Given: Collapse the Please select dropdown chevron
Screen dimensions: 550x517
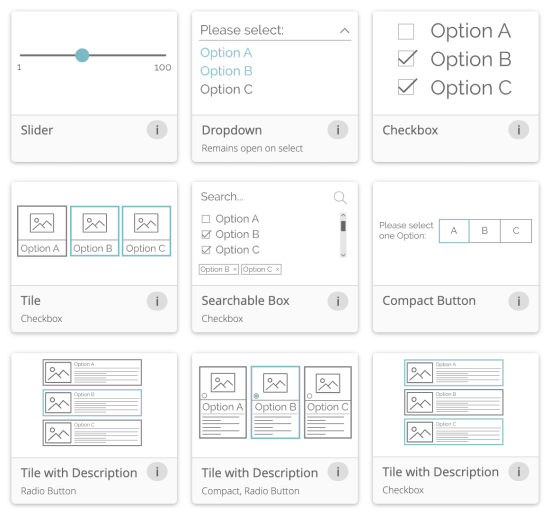Looking at the screenshot, I should tap(344, 31).
